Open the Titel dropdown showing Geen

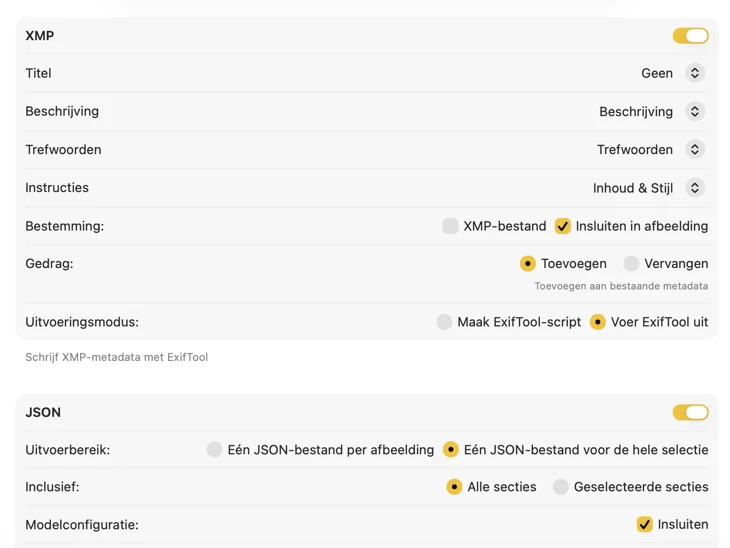[694, 73]
